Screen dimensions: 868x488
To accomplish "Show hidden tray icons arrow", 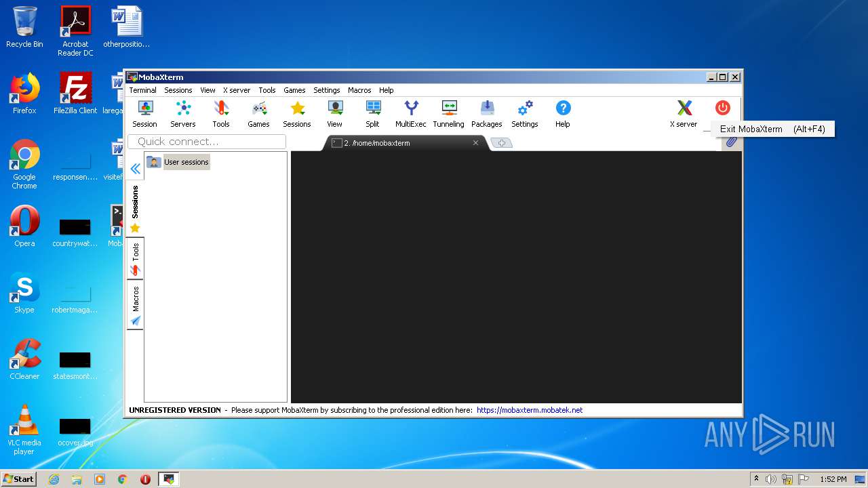I will pos(756,479).
